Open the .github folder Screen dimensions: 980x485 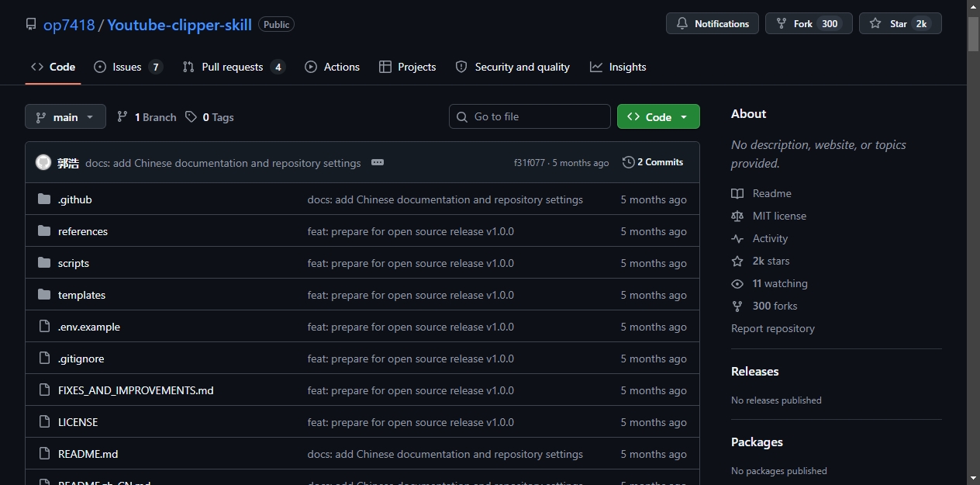pos(75,199)
